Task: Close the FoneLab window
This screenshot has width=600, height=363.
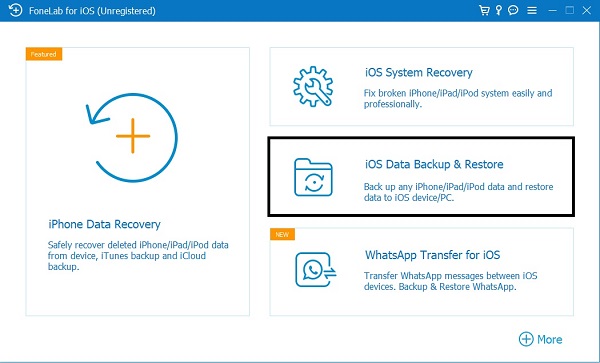Action: (587, 10)
